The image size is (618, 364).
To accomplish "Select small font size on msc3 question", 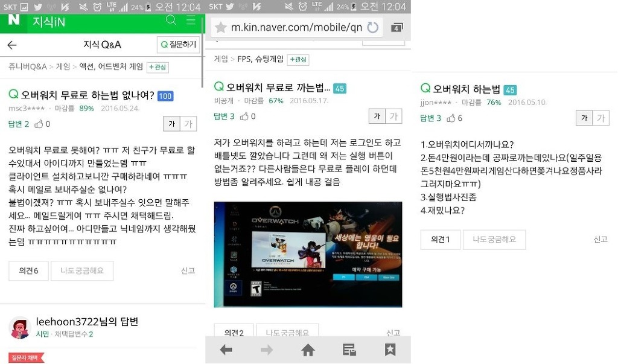I will (172, 124).
